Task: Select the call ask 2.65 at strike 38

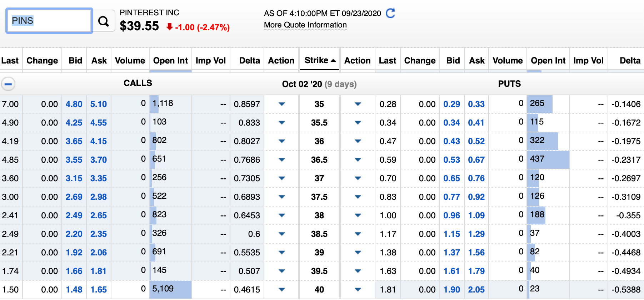Action: 99,215
